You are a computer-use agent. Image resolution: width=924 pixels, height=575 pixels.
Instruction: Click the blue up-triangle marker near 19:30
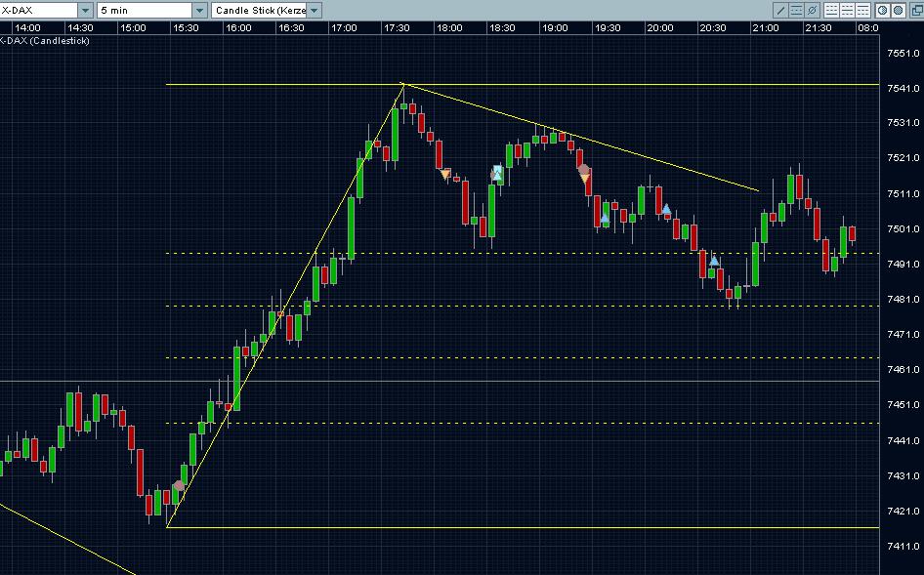(x=604, y=218)
